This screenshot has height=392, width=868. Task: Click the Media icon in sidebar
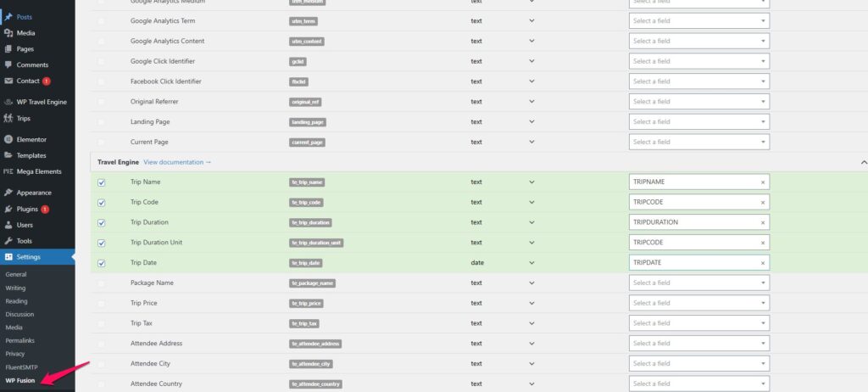(8, 33)
